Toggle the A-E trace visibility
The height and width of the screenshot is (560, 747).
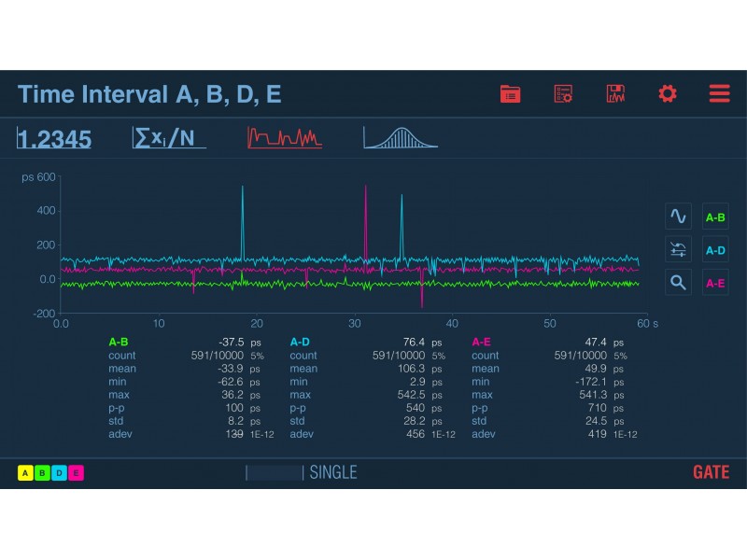[x=714, y=282]
